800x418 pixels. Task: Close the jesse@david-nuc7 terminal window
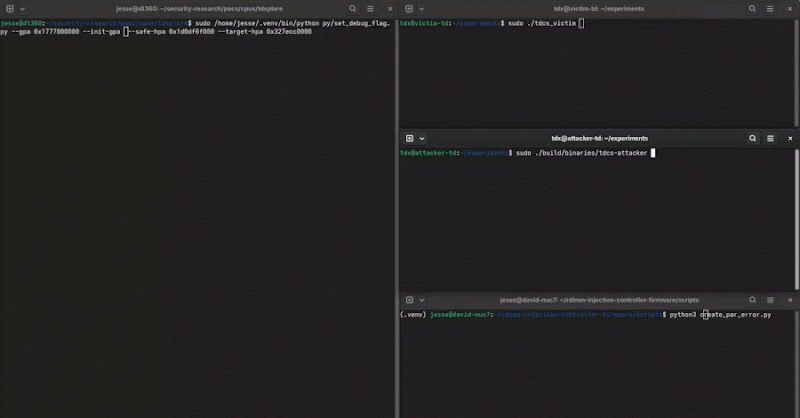[x=790, y=300]
